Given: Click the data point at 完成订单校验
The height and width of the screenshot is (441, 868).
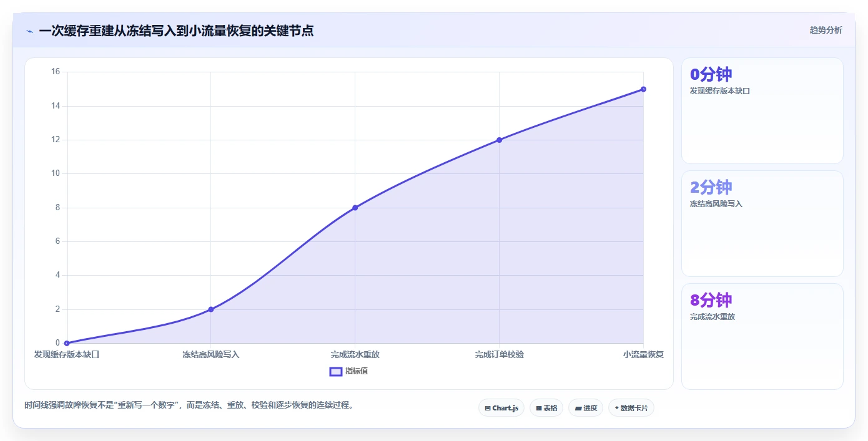Looking at the screenshot, I should pyautogui.click(x=499, y=140).
